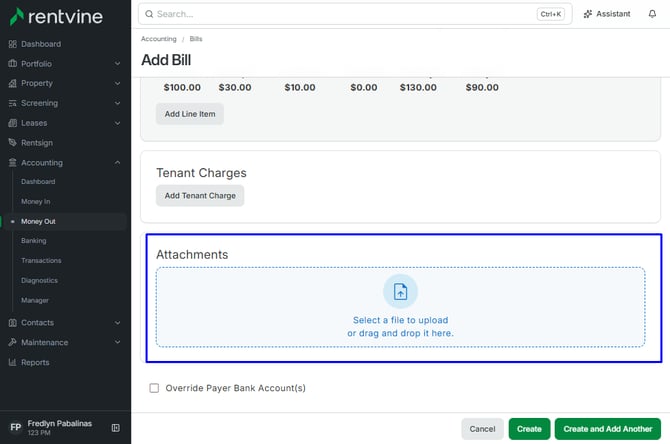
Task: Click the Leases sidebar icon
Action: click(12, 123)
